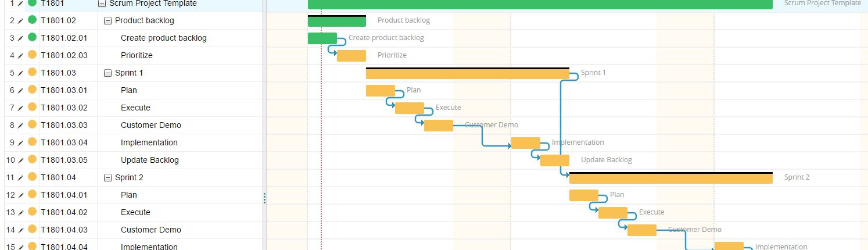Click the green Create product backlog Gantt bar

[x=322, y=38]
